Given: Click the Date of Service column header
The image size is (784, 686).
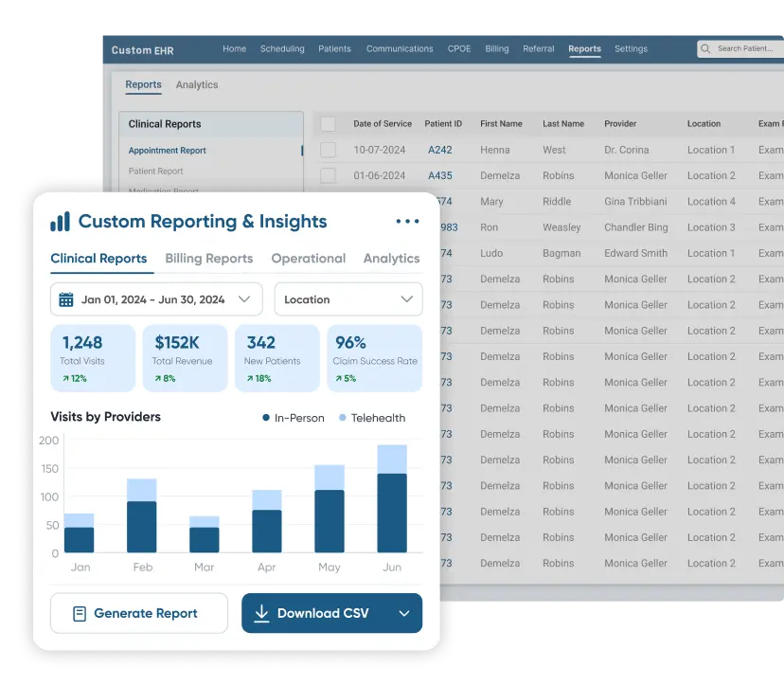Looking at the screenshot, I should click(x=383, y=123).
